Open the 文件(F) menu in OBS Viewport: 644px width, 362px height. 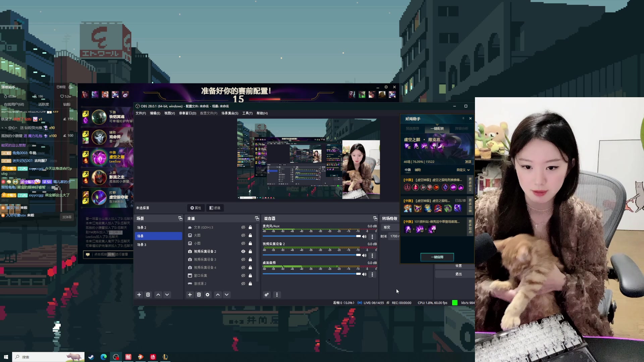coord(141,113)
